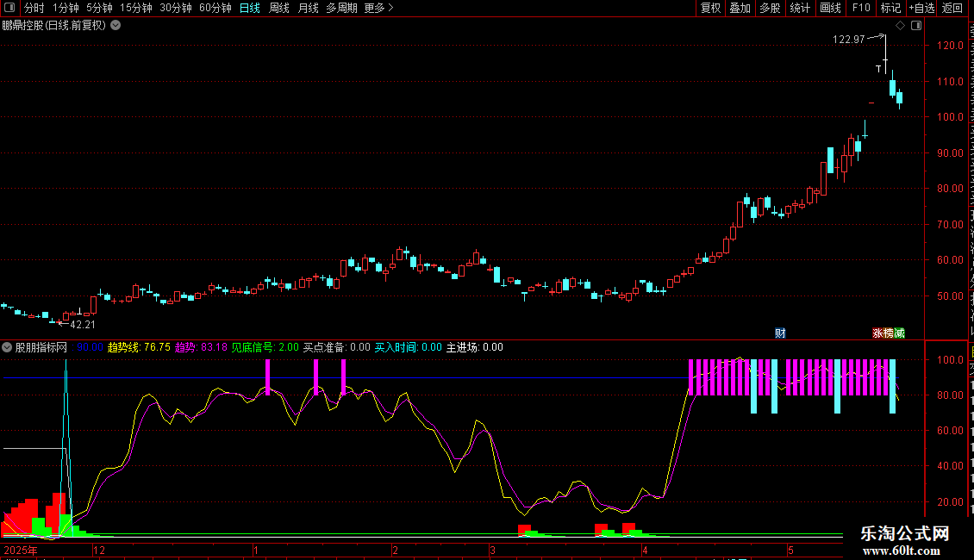Click the 多股 multi-stock button
The height and width of the screenshot is (560, 974).
pos(770,8)
